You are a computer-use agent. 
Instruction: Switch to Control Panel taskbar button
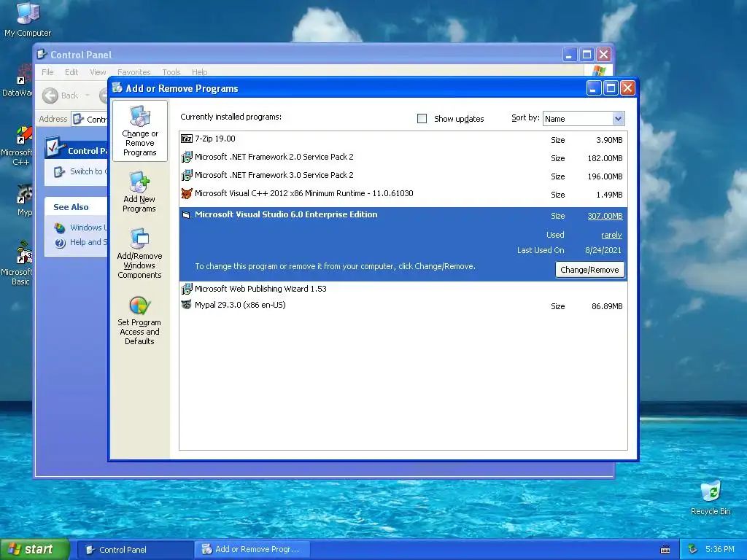tap(135, 550)
